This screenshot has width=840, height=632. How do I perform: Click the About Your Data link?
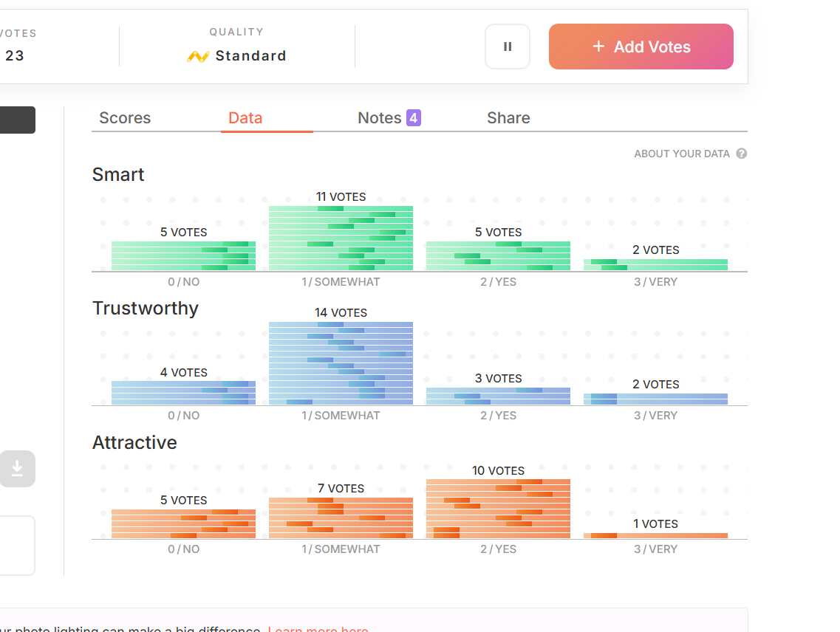click(x=681, y=154)
